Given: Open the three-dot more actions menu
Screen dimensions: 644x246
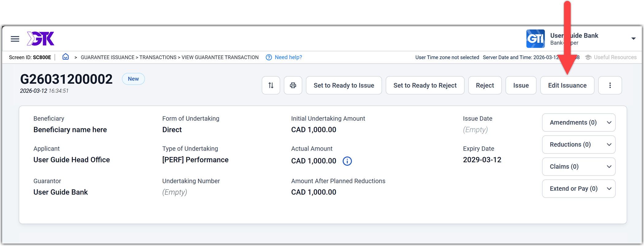Looking at the screenshot, I should coord(610,85).
